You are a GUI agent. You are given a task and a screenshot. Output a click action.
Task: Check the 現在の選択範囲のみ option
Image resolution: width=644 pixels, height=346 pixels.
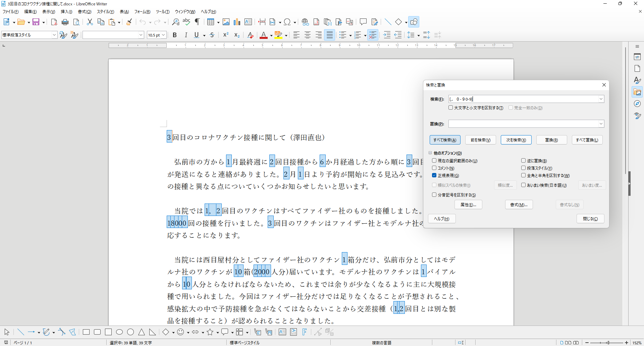point(434,161)
